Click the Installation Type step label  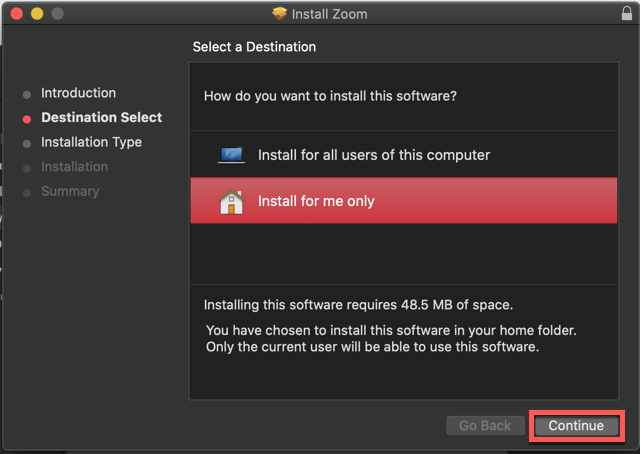point(91,142)
